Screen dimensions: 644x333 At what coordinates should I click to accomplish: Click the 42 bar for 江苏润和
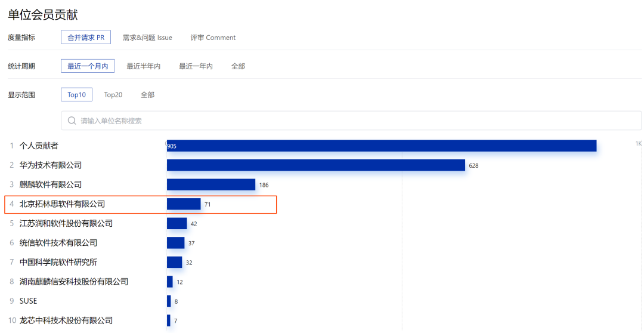click(177, 223)
